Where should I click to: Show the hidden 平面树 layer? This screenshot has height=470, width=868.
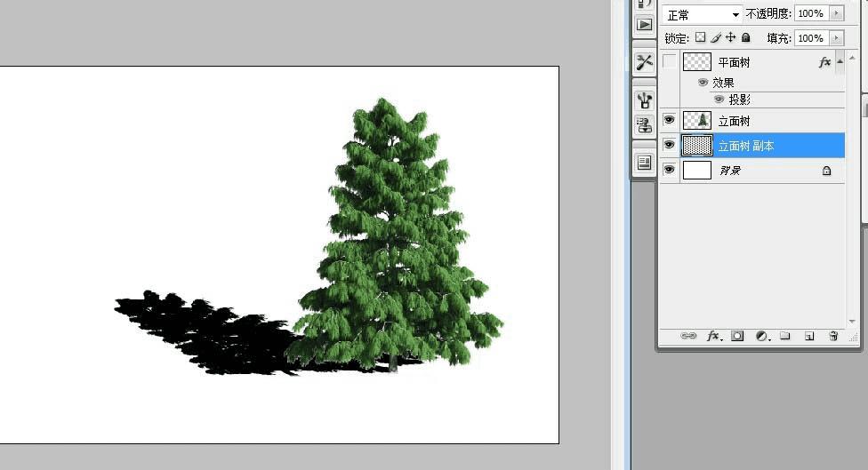[x=670, y=61]
